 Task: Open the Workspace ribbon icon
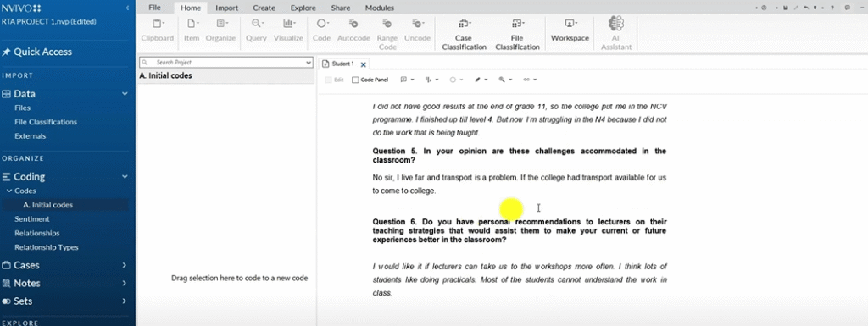570,30
